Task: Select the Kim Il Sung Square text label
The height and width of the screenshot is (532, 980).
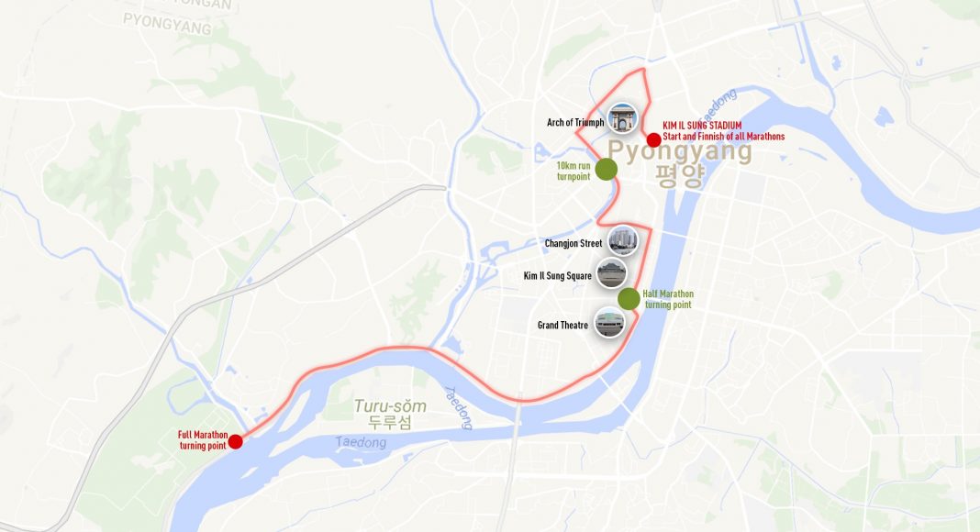Action: [x=558, y=276]
